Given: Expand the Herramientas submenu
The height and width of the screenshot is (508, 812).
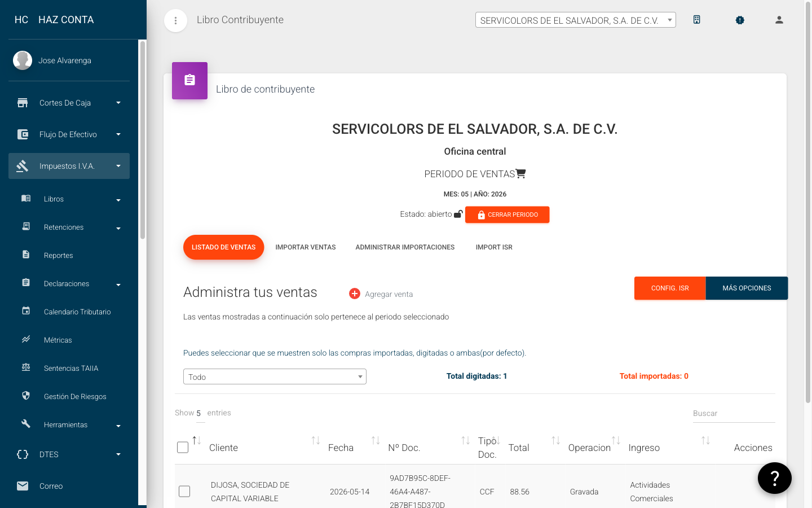Looking at the screenshot, I should tap(118, 426).
